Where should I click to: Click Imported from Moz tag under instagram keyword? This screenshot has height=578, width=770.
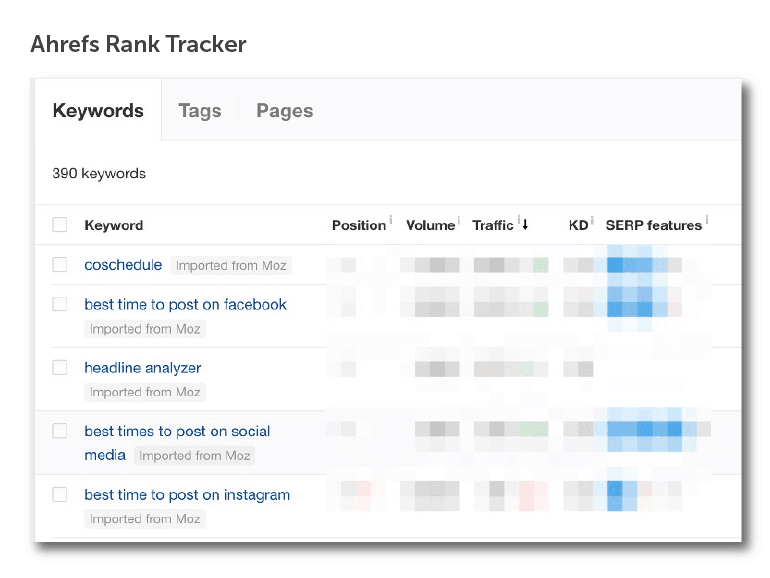click(x=145, y=519)
